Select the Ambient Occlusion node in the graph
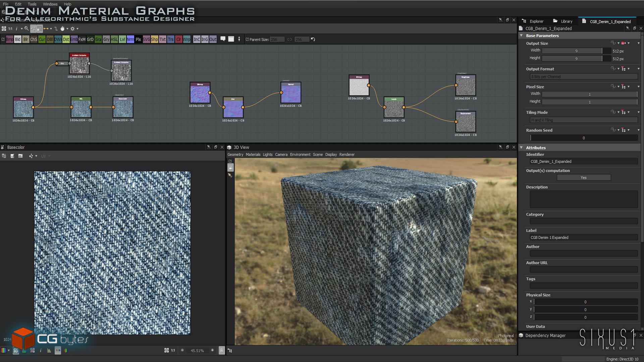Viewport: 644px width, 362px height. [x=79, y=63]
